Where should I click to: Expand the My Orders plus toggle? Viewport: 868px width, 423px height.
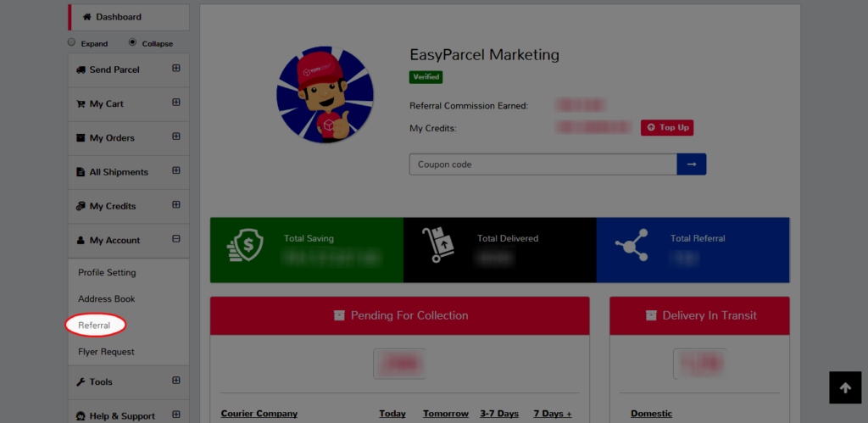176,136
